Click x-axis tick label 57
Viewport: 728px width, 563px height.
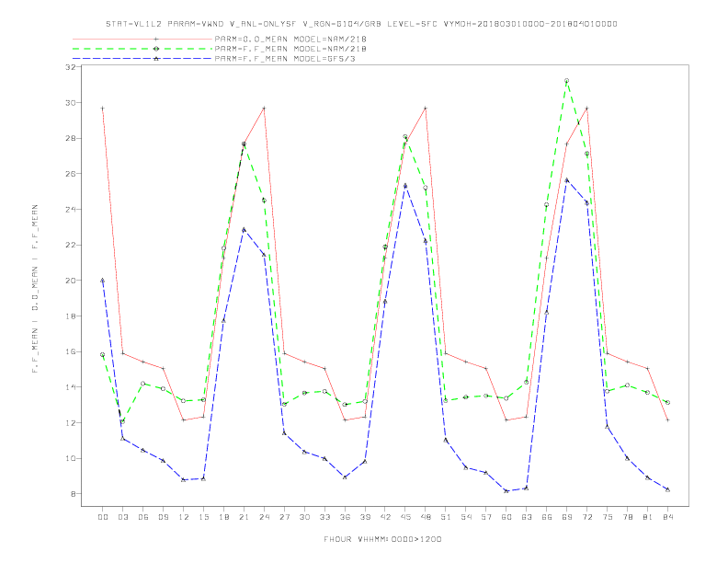pos(486,517)
